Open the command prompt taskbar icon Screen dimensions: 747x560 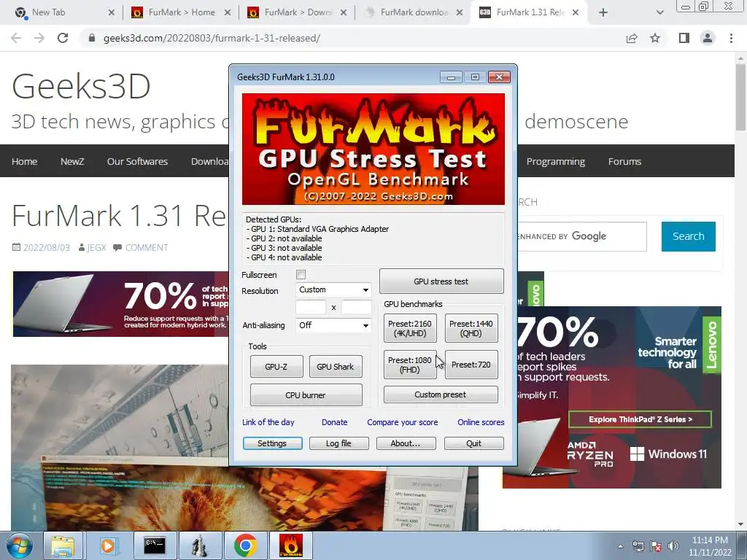click(155, 545)
